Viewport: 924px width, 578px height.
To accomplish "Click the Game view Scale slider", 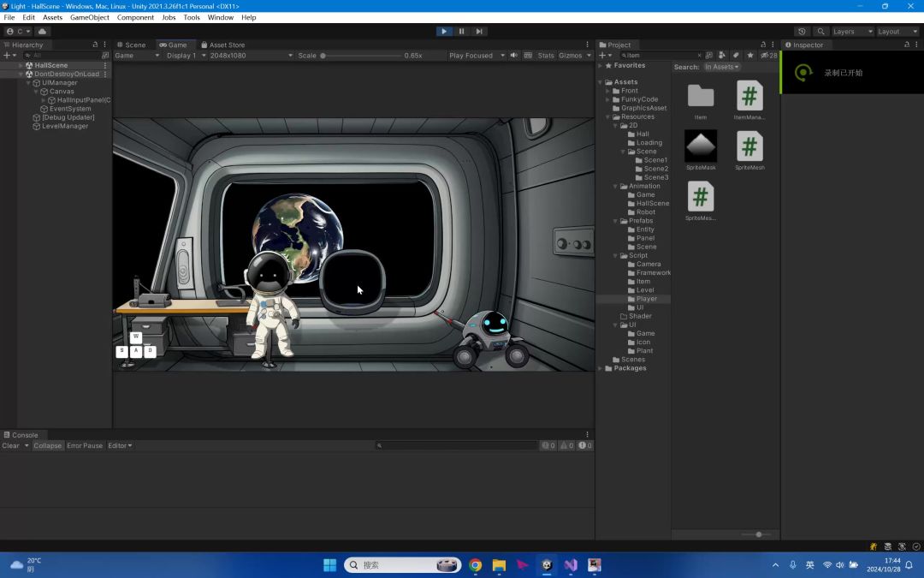I will point(362,56).
